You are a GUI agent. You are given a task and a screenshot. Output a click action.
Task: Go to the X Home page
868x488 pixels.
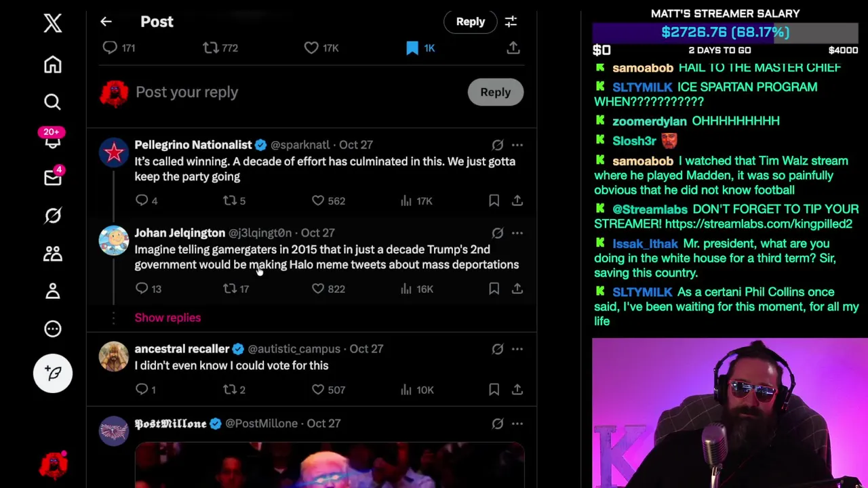[x=53, y=64]
